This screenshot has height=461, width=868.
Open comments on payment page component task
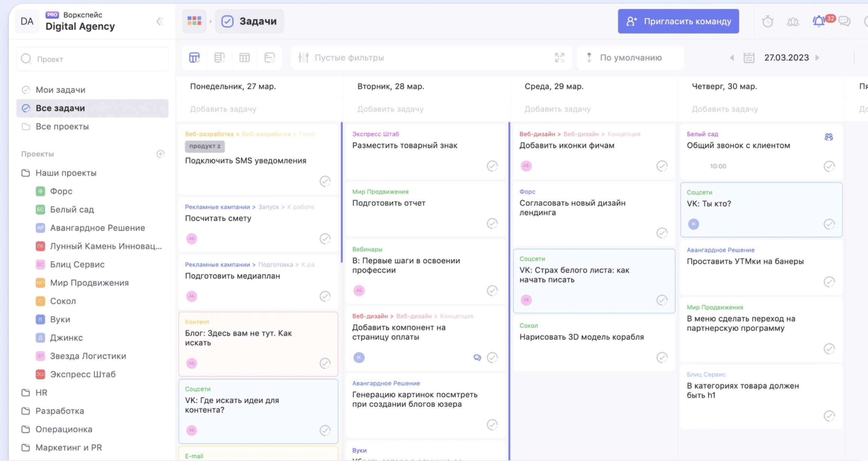[x=477, y=358]
